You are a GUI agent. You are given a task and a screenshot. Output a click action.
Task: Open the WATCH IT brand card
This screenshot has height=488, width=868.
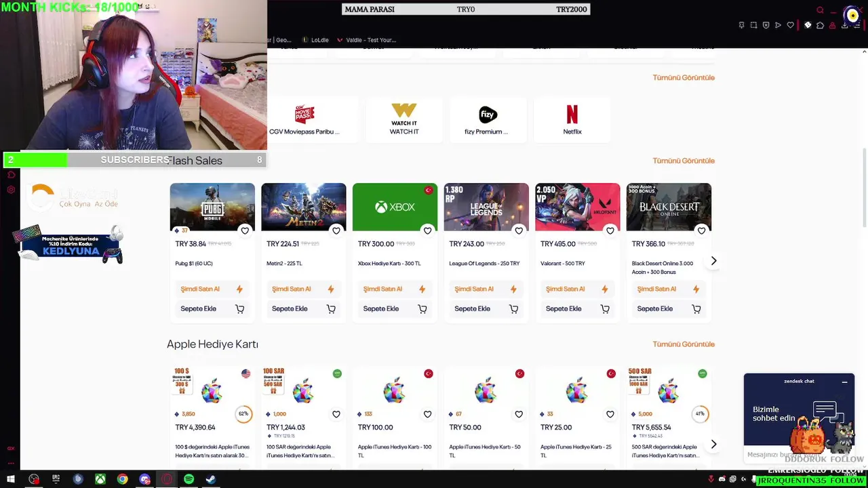404,119
